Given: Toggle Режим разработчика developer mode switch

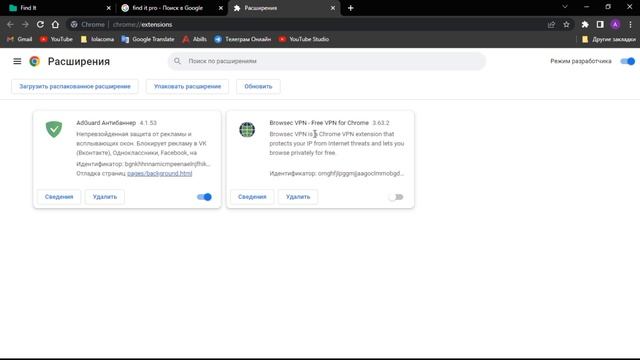Looking at the screenshot, I should point(627,61).
